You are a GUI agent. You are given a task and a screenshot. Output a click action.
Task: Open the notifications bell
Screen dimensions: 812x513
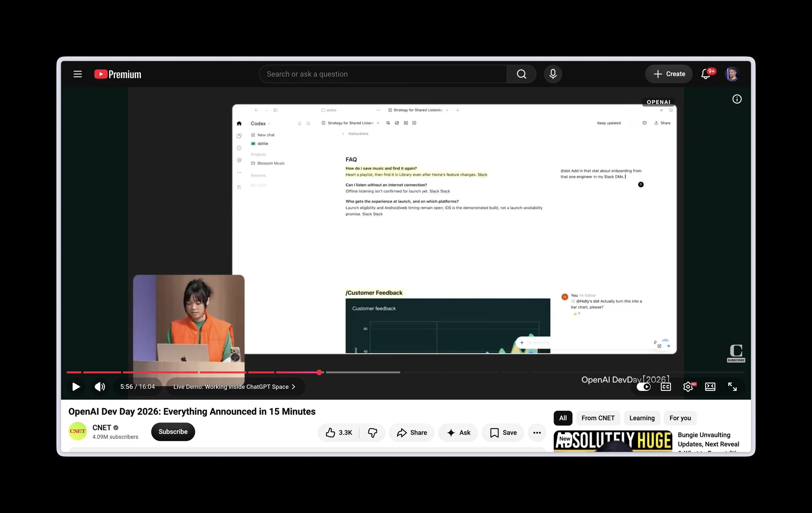706,74
